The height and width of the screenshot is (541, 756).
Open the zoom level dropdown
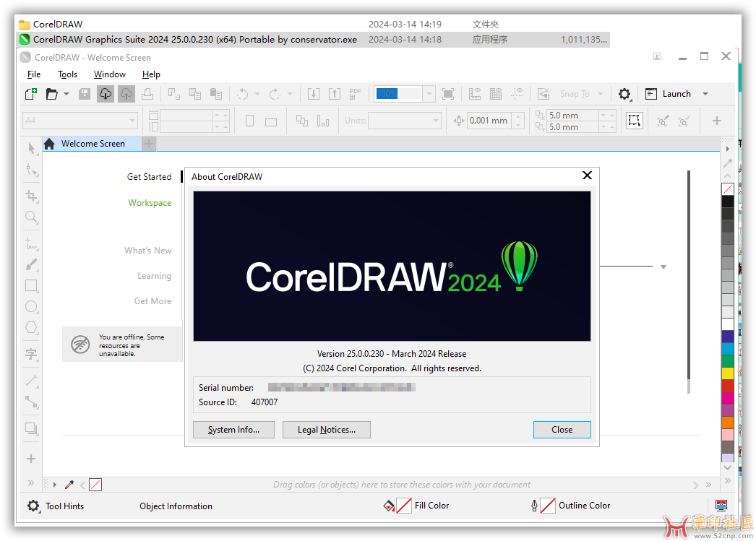coord(429,94)
